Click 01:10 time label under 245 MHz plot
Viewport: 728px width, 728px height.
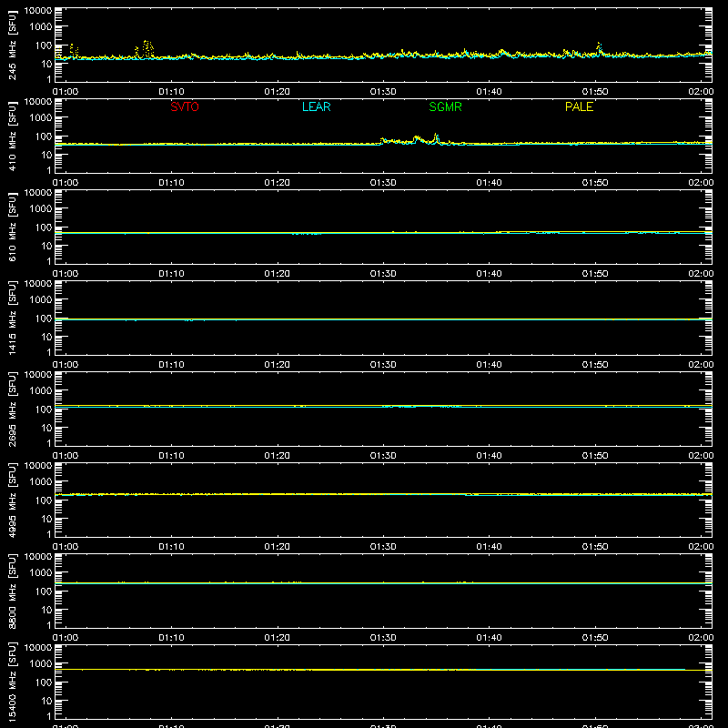tap(171, 92)
